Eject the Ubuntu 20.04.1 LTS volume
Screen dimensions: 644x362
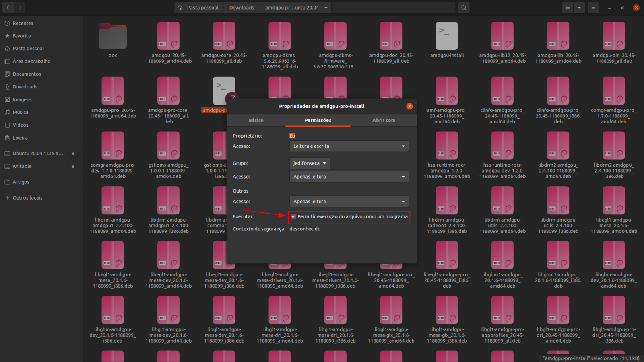[x=73, y=153]
